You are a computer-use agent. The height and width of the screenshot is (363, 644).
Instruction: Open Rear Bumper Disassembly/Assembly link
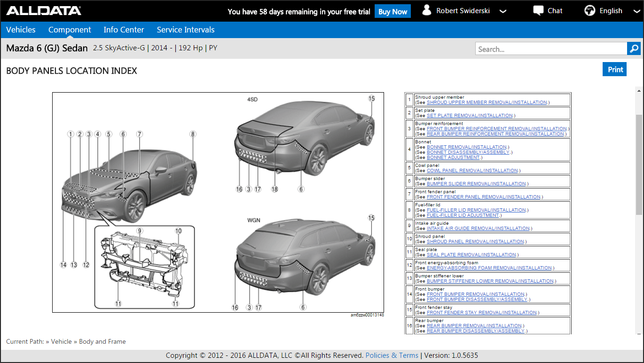coord(476,331)
